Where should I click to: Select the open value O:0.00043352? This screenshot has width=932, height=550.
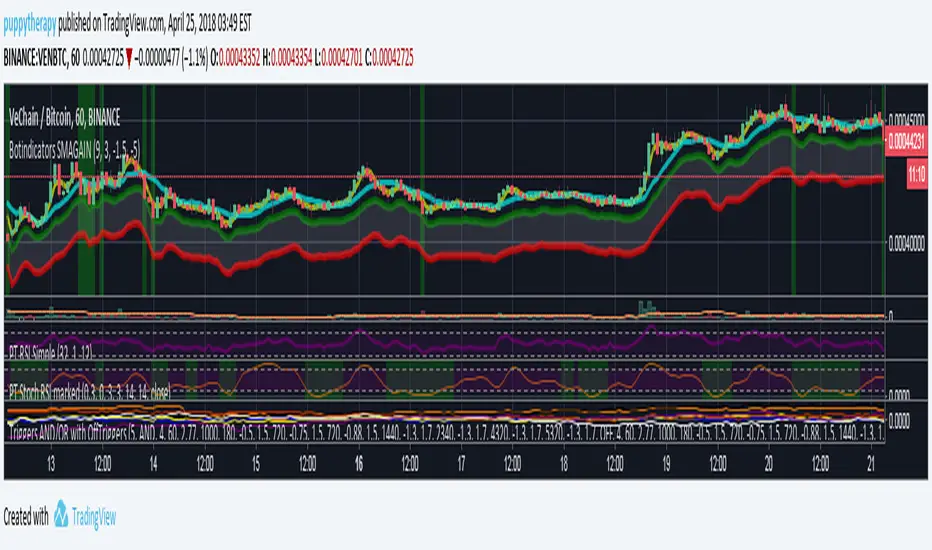[235, 58]
